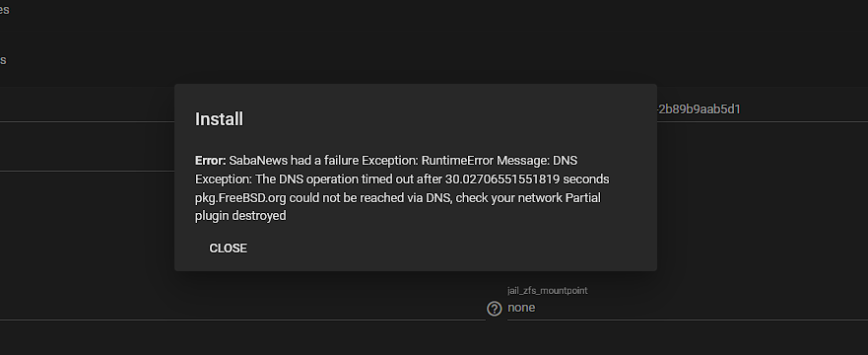Click the "Partial plugin destroyed" text
Image resolution: width=868 pixels, height=355 pixels.
[397, 207]
